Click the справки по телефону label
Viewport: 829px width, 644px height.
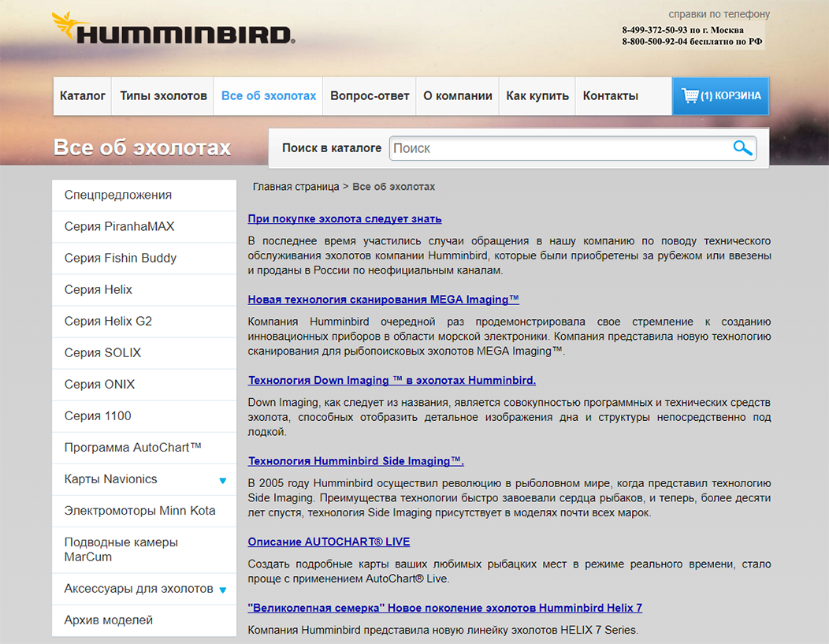(x=719, y=14)
